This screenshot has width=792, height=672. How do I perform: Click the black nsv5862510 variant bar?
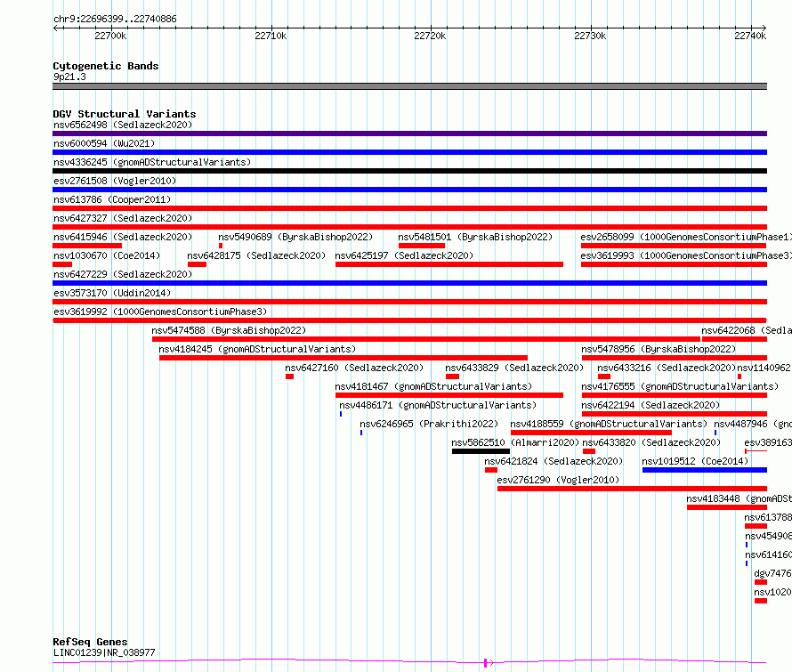click(x=481, y=451)
